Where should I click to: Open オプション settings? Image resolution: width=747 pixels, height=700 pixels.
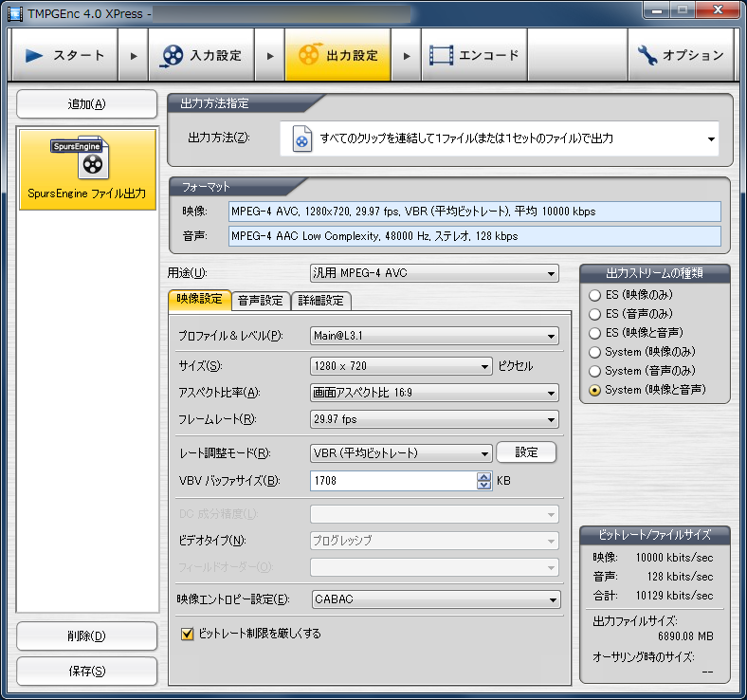point(681,55)
